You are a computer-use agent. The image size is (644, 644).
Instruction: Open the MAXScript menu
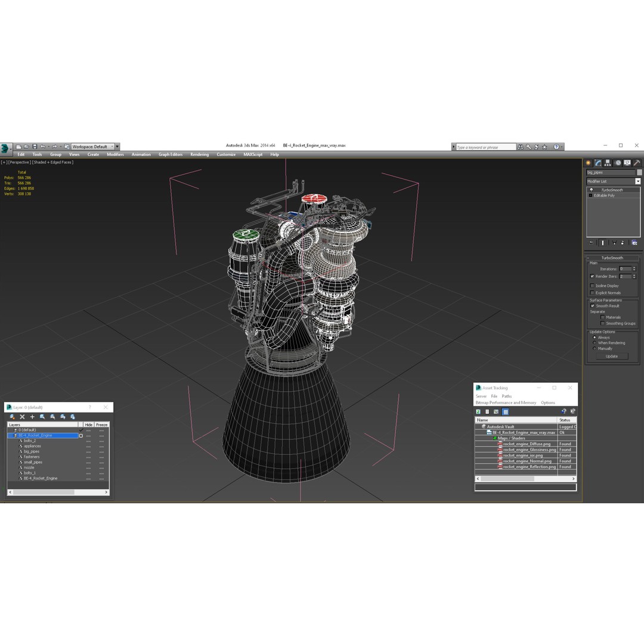pyautogui.click(x=252, y=154)
